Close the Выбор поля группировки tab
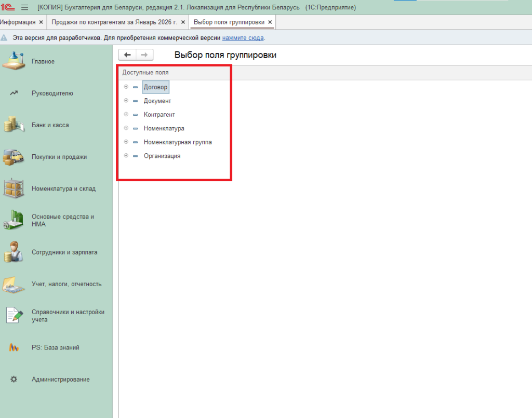The image size is (532, 418). [x=270, y=22]
